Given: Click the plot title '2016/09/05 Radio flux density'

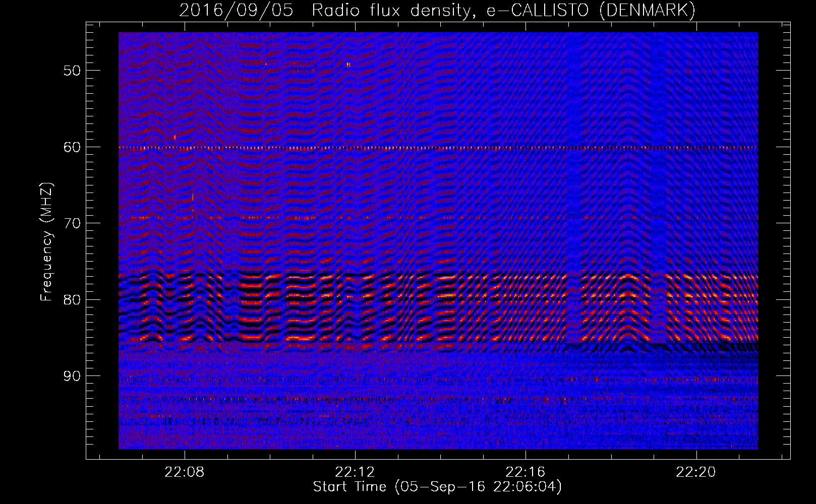Looking at the screenshot, I should pos(327,11).
